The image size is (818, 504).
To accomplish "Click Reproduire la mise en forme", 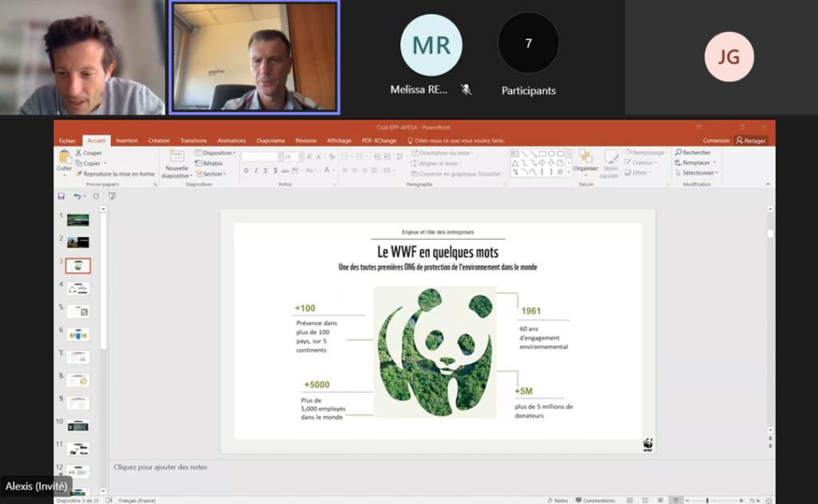I will [x=115, y=174].
